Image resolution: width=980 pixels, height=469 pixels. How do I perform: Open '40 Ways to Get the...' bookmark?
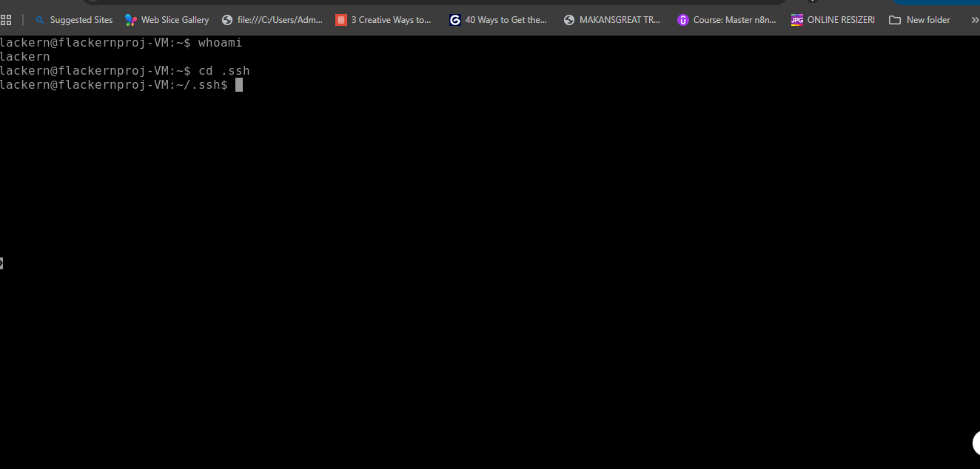click(x=498, y=20)
